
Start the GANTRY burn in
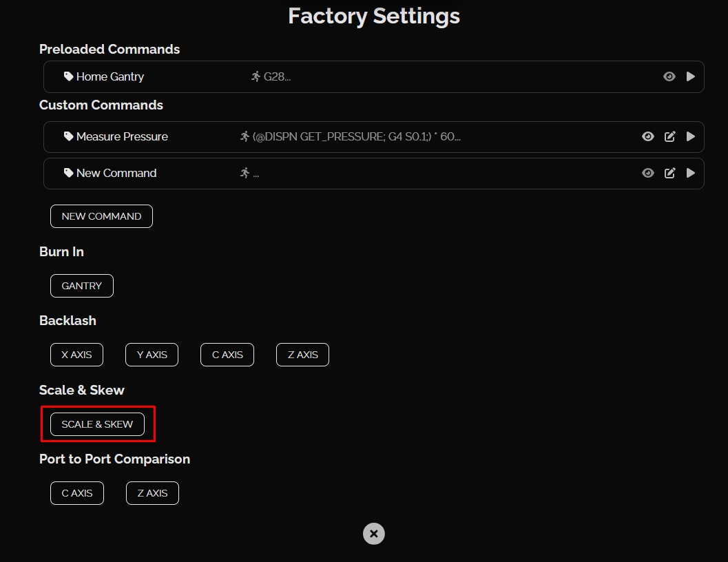pos(82,286)
